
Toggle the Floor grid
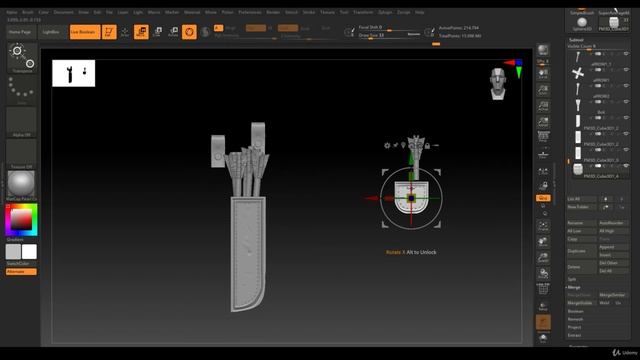pyautogui.click(x=543, y=154)
